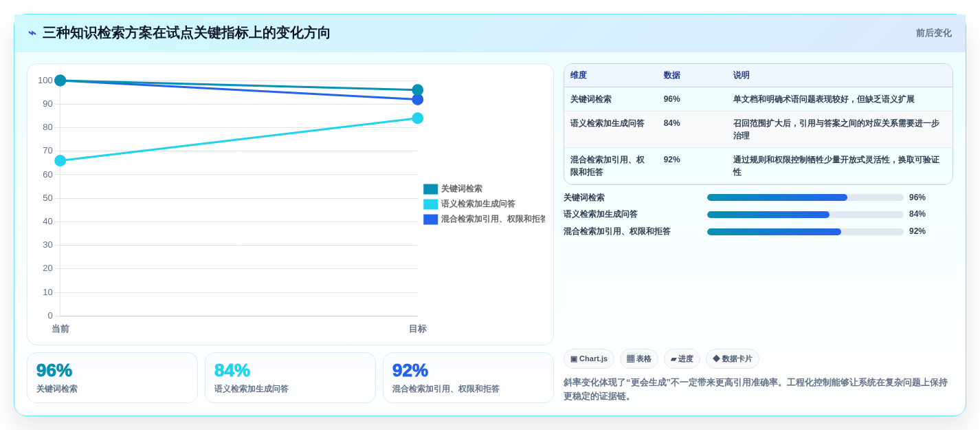Click the description starting 召回范围扩大后
This screenshot has height=430, width=980.
point(836,129)
